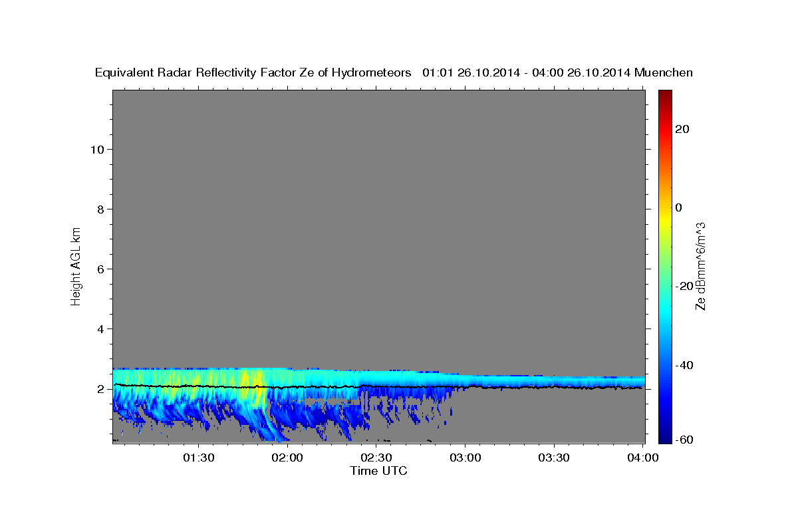Click the '03:00' time tick label
Viewport: 798px width, 532px height.
click(465, 458)
